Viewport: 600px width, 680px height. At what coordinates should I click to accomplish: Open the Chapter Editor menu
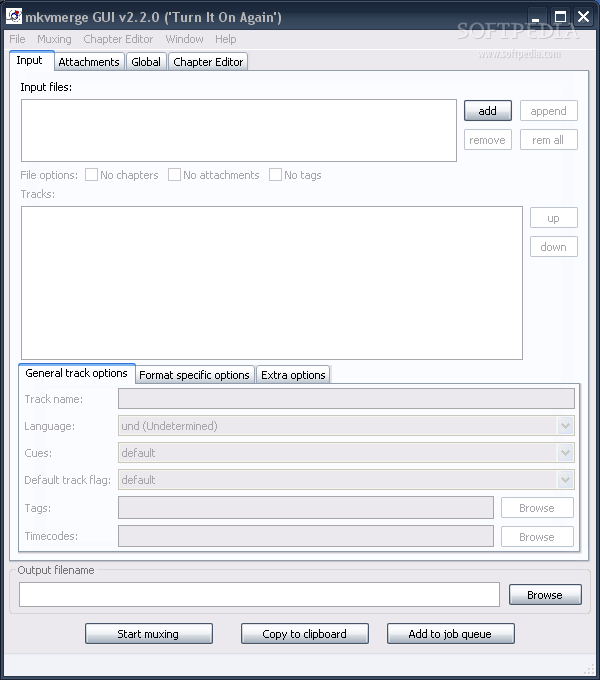(118, 39)
